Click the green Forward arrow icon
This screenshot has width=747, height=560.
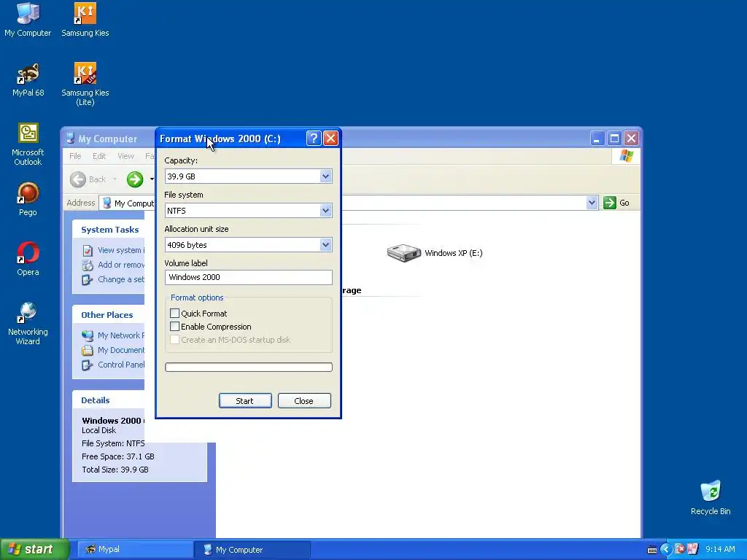tap(135, 179)
